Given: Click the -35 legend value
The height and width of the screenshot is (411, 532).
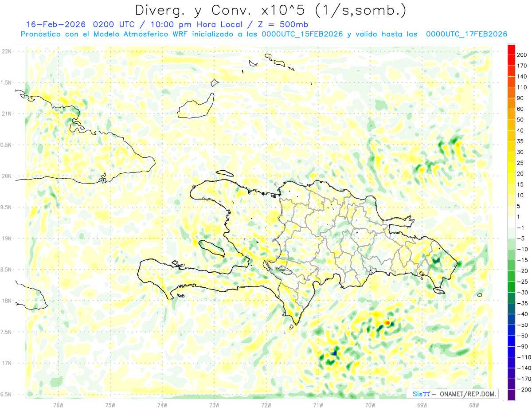Looking at the screenshot, I should pyautogui.click(x=523, y=303).
